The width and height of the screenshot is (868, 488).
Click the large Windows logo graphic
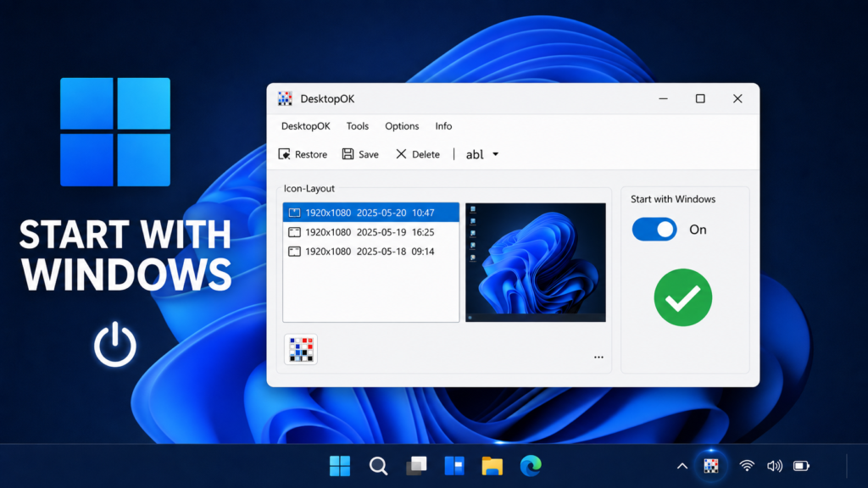tap(115, 131)
